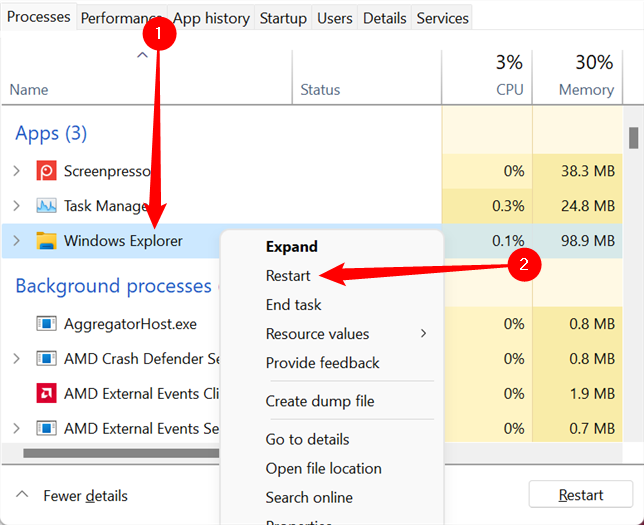Expand the Windows Explorer process group
The image size is (644, 525).
pos(16,240)
